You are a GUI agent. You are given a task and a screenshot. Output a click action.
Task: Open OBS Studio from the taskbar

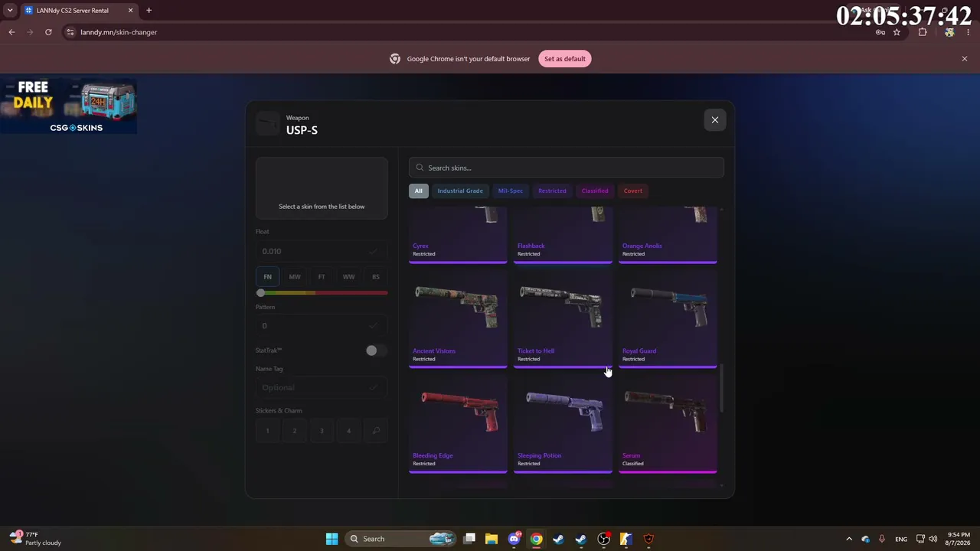pyautogui.click(x=603, y=539)
